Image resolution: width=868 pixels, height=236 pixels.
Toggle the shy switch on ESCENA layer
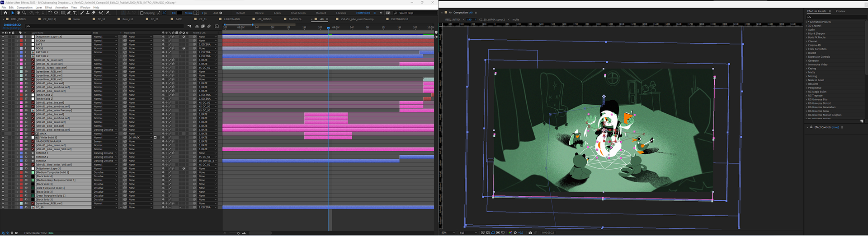(x=163, y=41)
